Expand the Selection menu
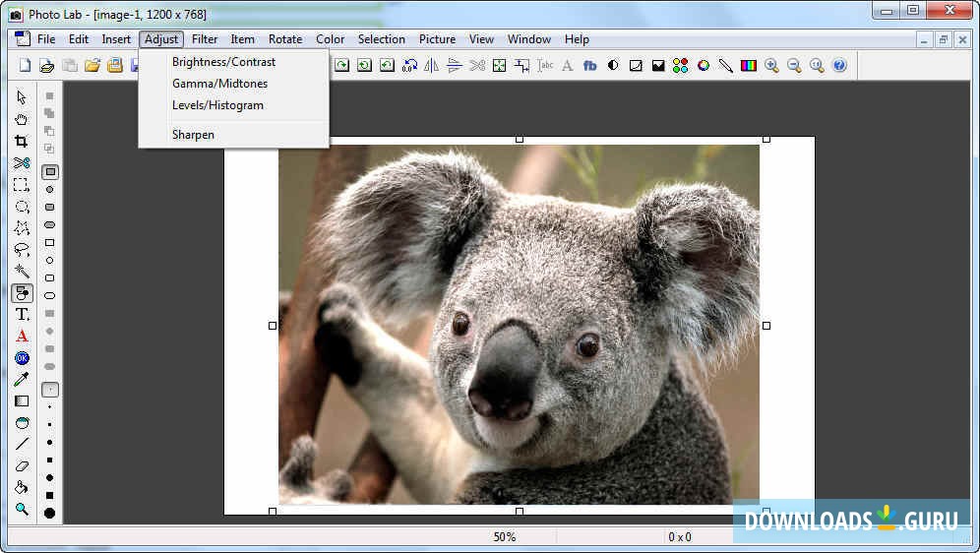 (x=381, y=39)
